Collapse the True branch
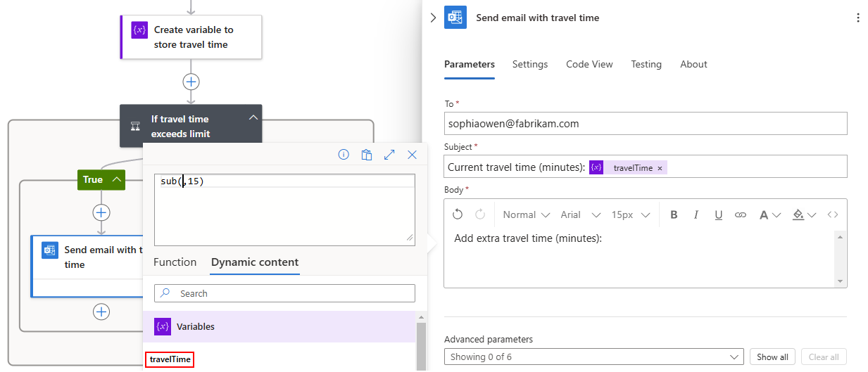868x372 pixels. pyautogui.click(x=117, y=180)
